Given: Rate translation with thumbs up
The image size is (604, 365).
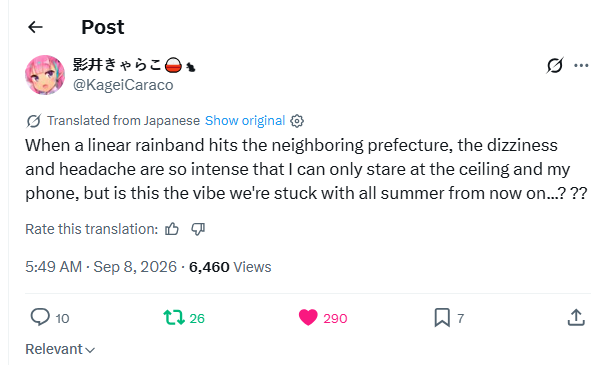Looking at the screenshot, I should coord(172,229).
